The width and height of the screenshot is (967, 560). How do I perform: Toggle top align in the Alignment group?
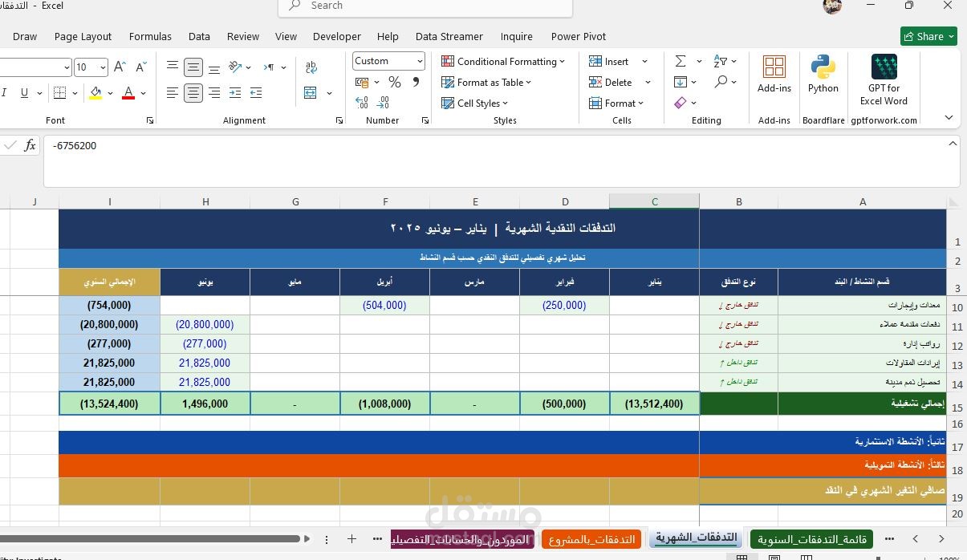click(173, 67)
